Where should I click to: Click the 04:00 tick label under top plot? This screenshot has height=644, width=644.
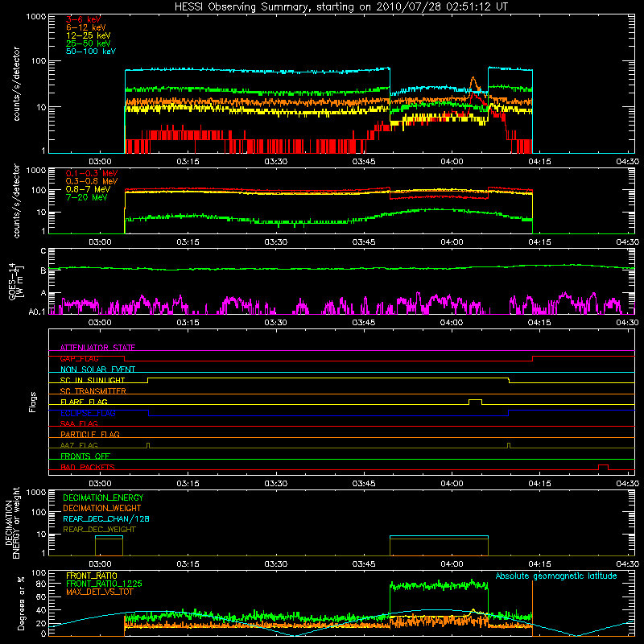[452, 162]
